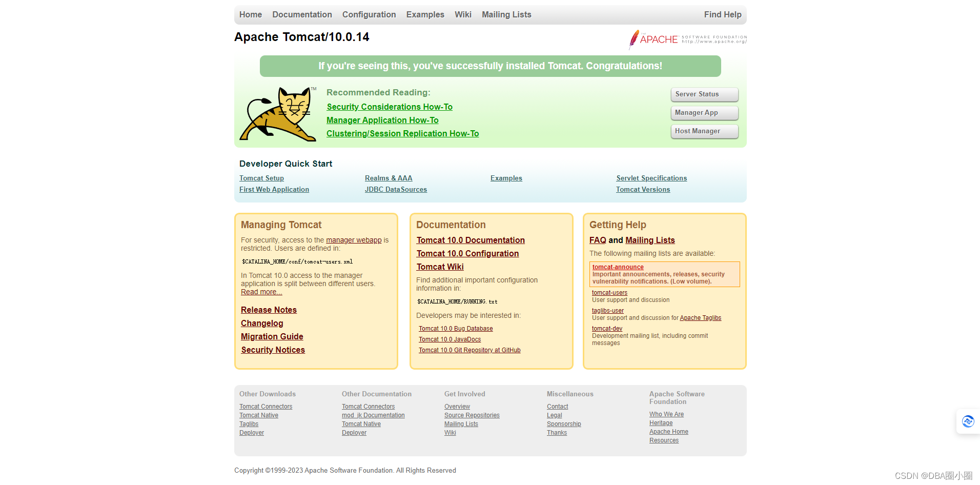Open Examples in the top navigation bar

425,15
